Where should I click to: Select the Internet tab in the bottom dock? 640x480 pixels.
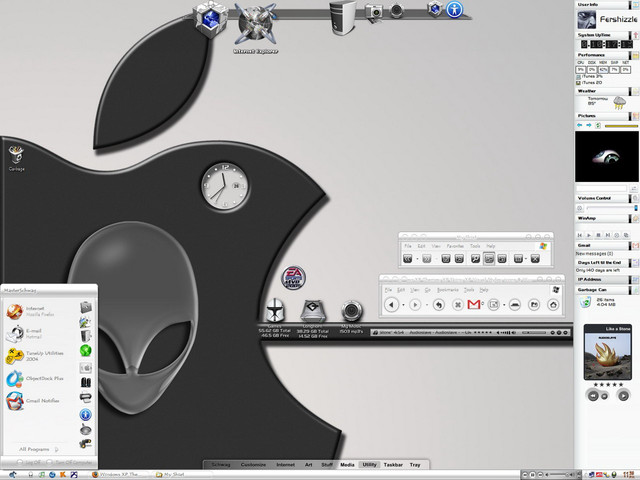pyautogui.click(x=285, y=464)
